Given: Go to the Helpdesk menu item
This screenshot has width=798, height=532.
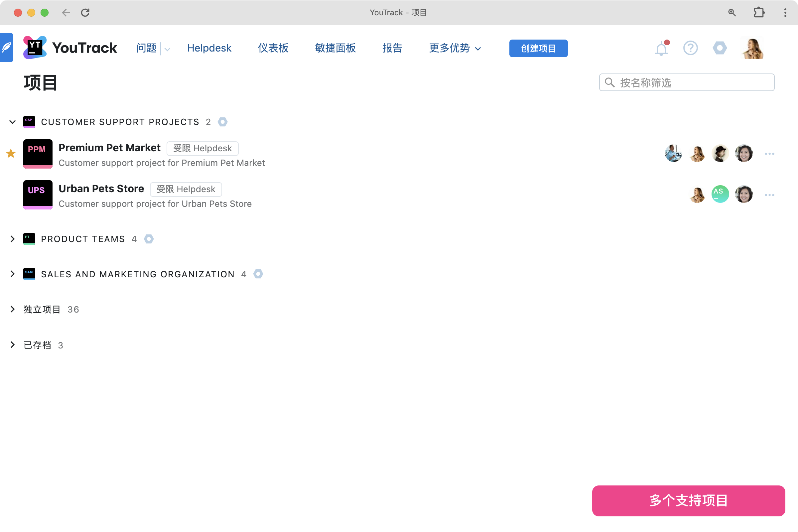Looking at the screenshot, I should (x=209, y=48).
